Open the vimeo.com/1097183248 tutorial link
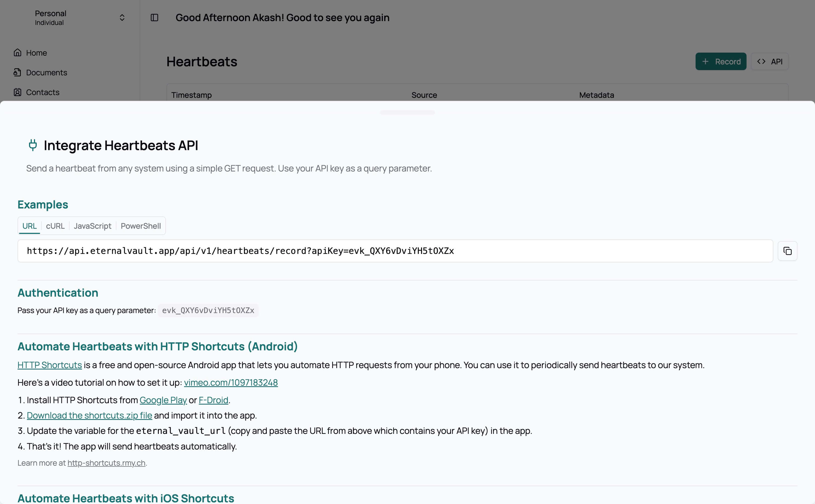Image resolution: width=815 pixels, height=504 pixels. [x=231, y=382]
